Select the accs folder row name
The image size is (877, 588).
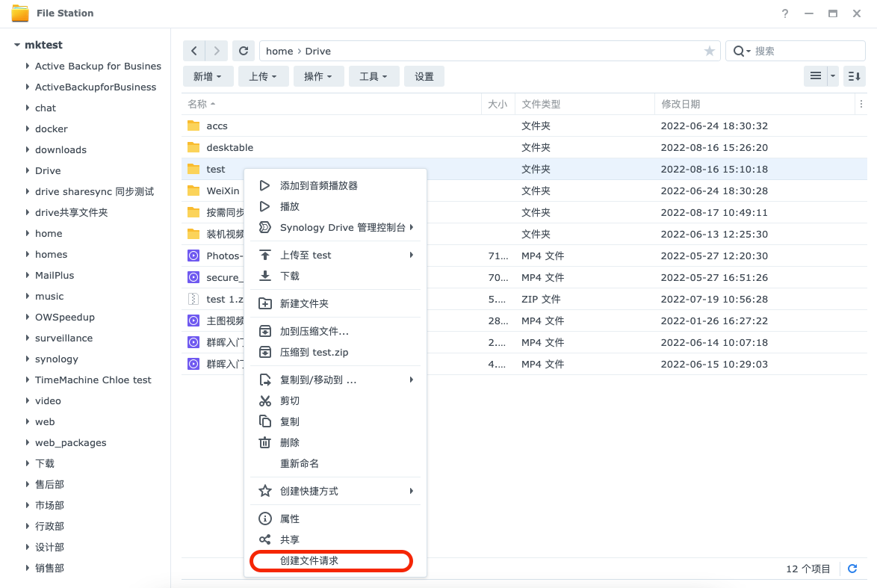(217, 126)
